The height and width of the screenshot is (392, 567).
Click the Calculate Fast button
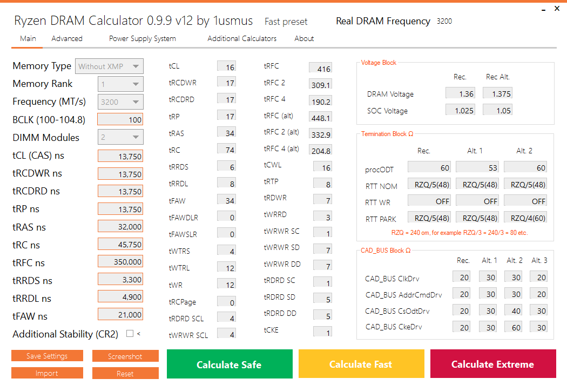(x=361, y=364)
